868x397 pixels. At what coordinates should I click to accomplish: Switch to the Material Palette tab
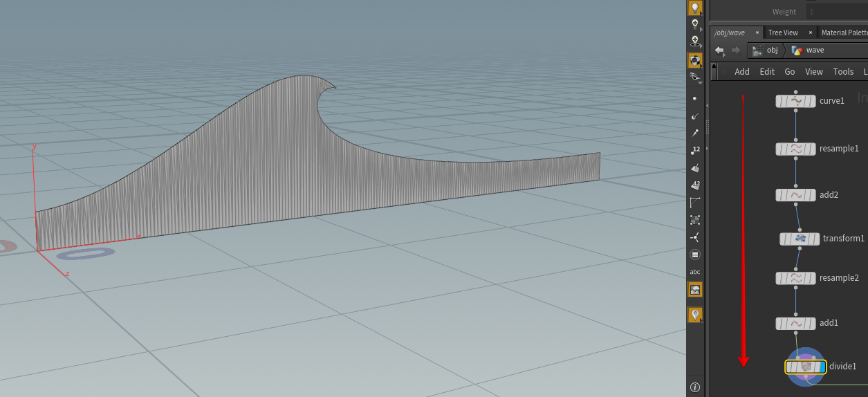[x=844, y=33]
